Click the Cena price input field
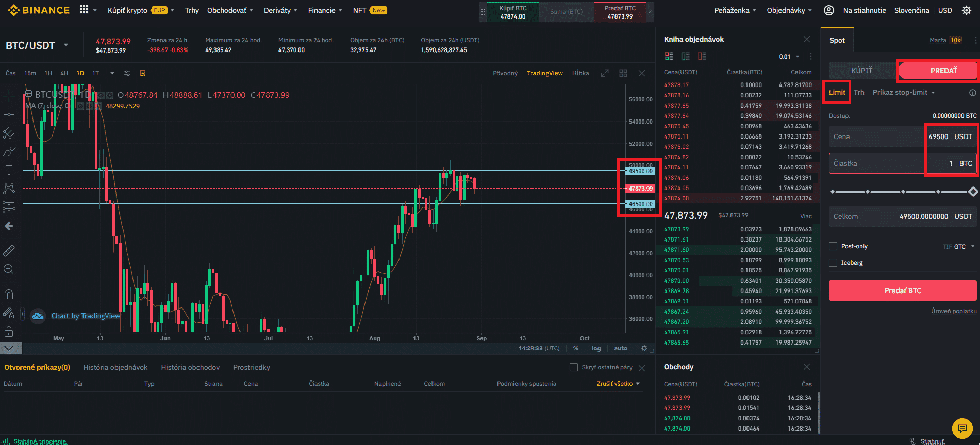Screen dimensions: 980x445 tap(876, 137)
